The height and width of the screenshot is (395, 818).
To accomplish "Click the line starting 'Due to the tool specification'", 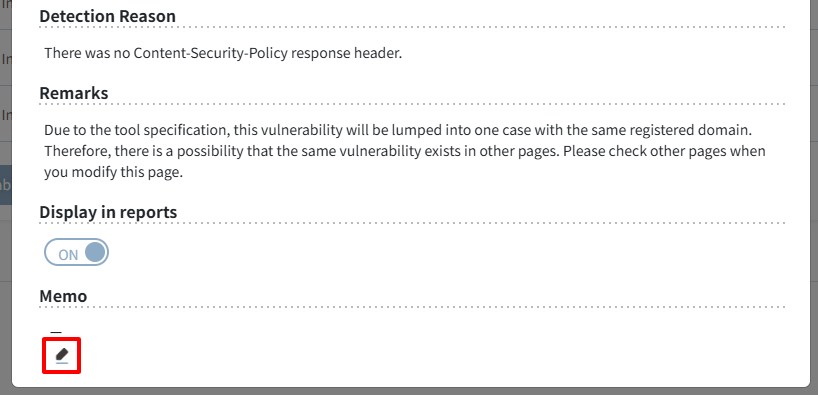I will coord(398,129).
